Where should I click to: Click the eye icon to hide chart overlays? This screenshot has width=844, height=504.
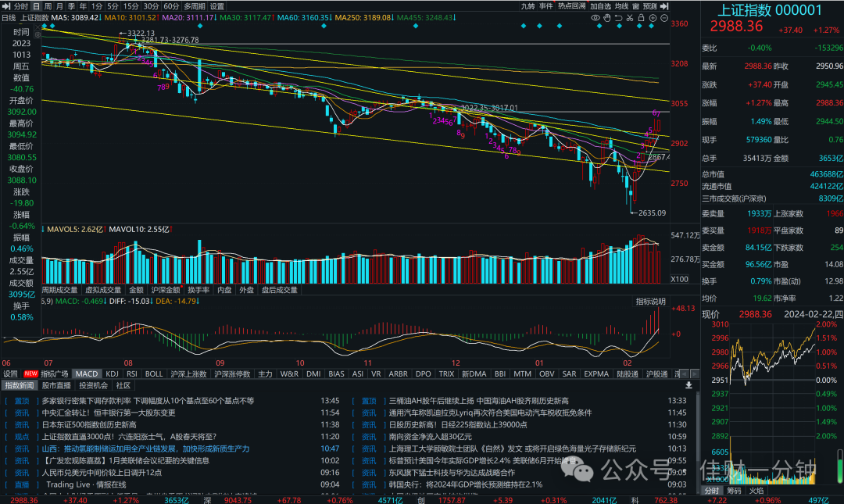click(x=595, y=18)
